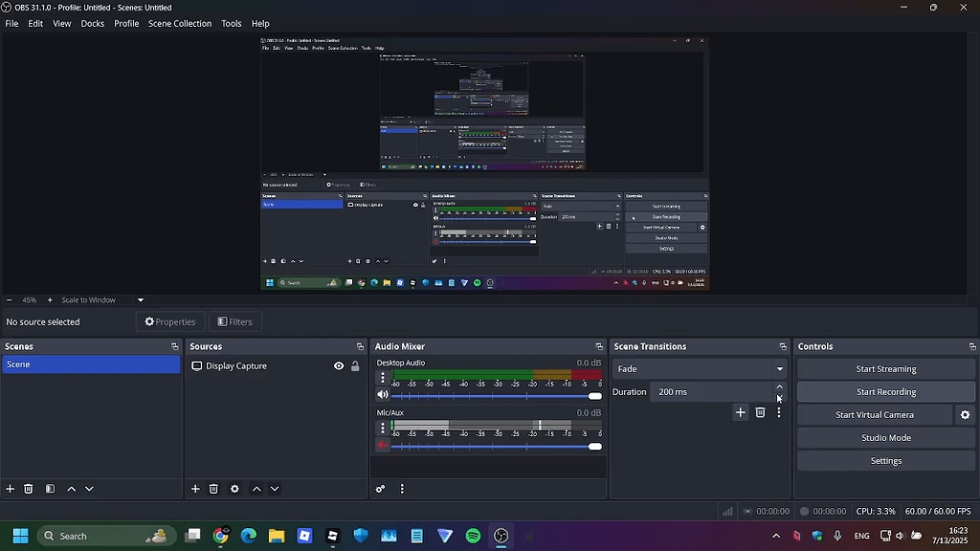Viewport: 980px width, 551px height.
Task: Open source properties gear in Sources dock
Action: pyautogui.click(x=234, y=489)
